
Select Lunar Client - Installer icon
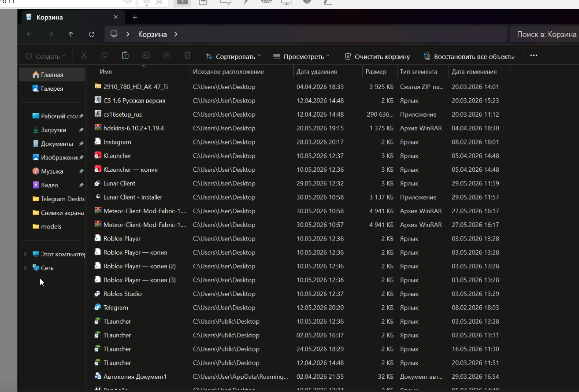pyautogui.click(x=98, y=197)
